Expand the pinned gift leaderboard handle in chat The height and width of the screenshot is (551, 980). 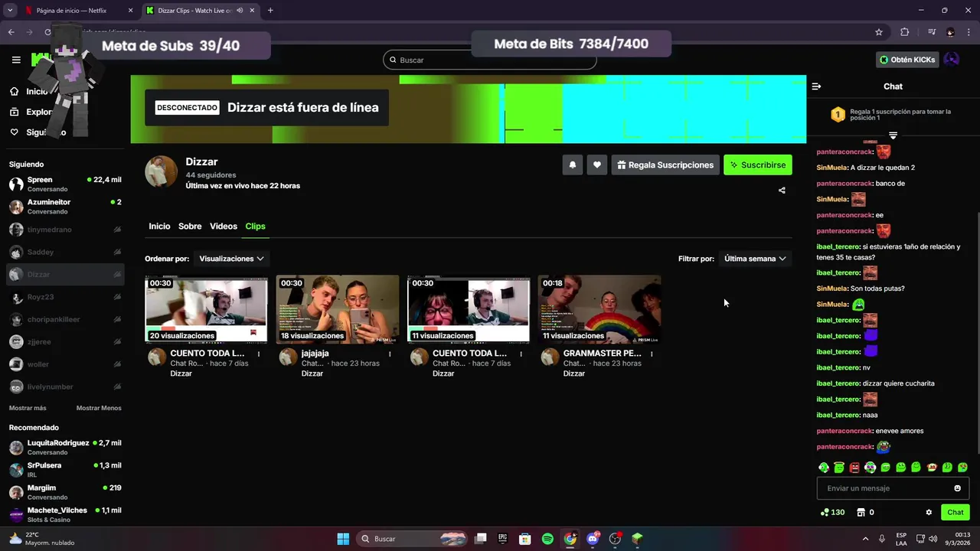[x=893, y=135]
